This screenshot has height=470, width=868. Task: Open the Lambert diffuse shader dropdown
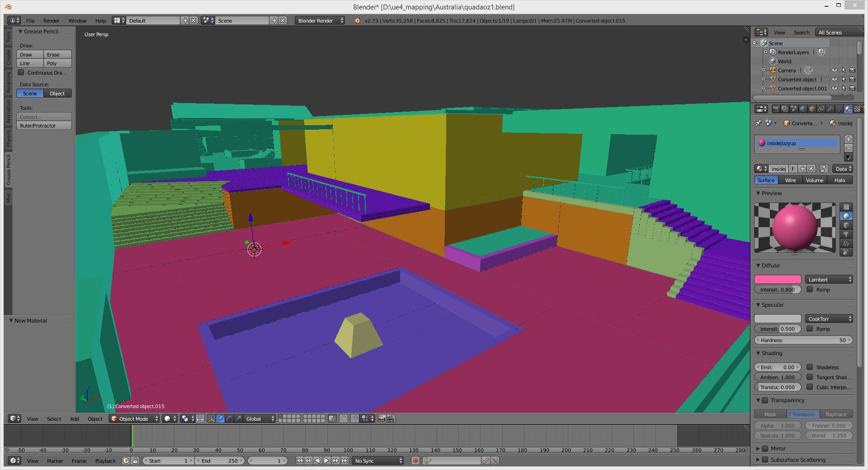click(829, 279)
